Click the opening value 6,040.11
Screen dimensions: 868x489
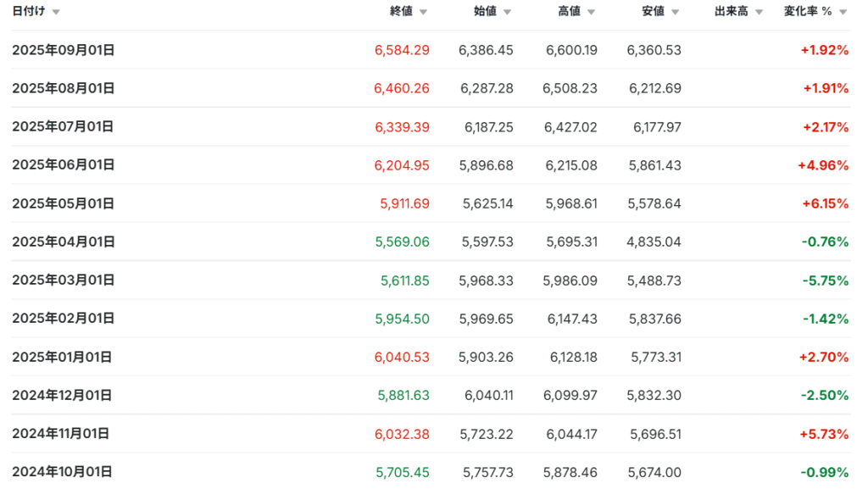click(487, 395)
